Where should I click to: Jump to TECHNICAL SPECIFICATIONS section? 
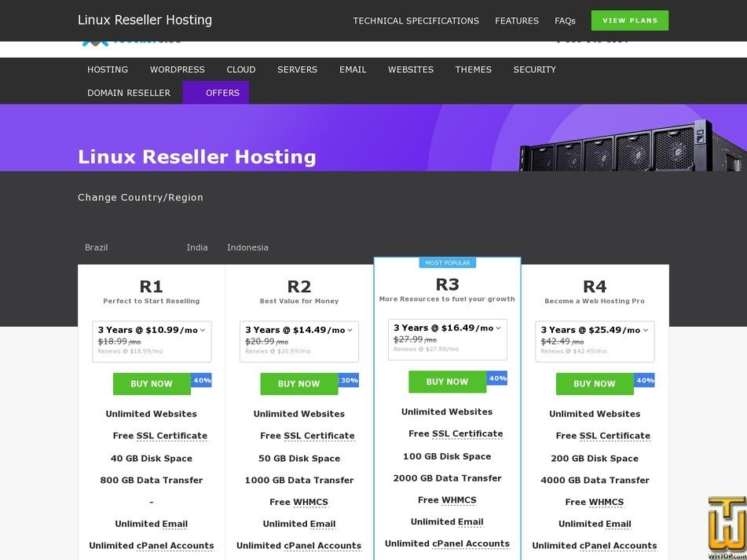tap(416, 21)
